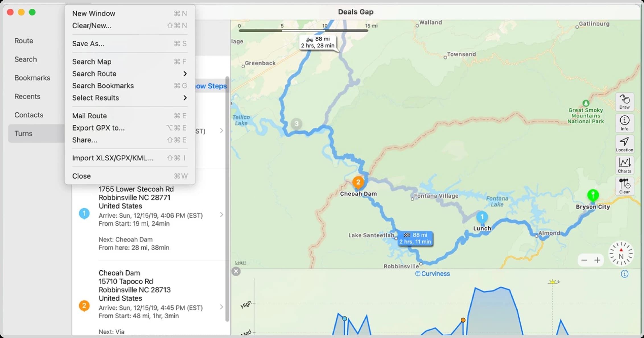Click the turns list scrollbar

227,199
